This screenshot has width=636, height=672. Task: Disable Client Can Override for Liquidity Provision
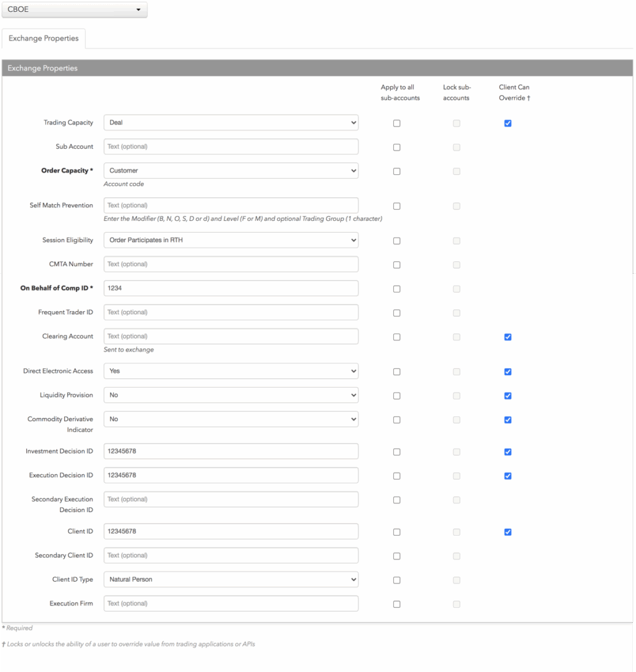coord(508,396)
